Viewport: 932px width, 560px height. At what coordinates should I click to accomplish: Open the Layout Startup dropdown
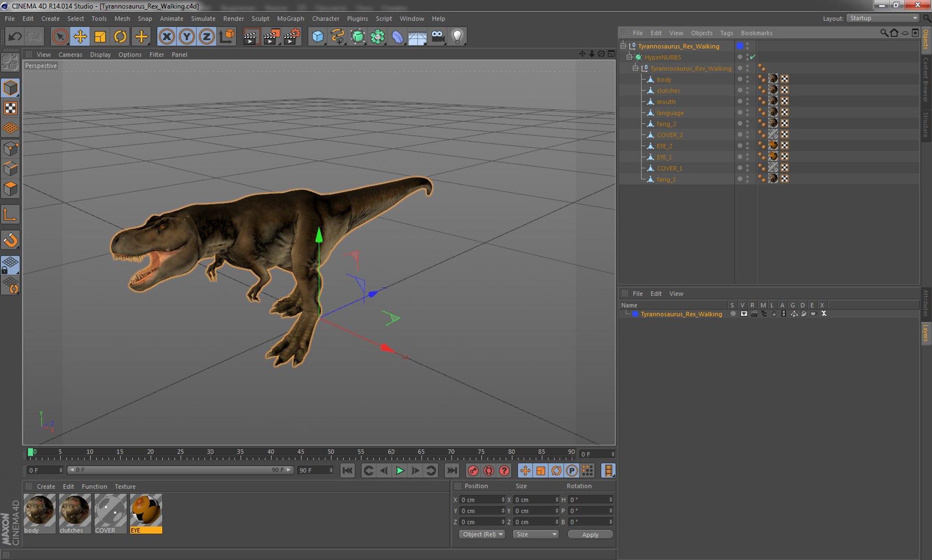pos(883,18)
